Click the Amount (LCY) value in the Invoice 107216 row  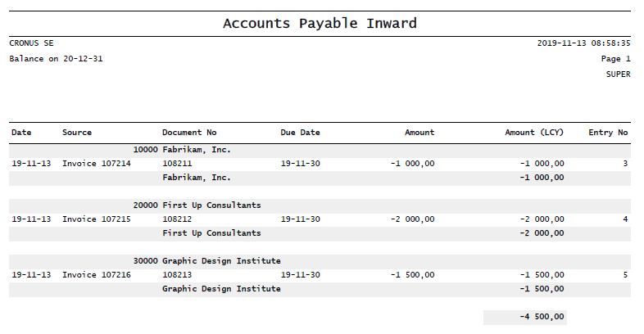click(542, 275)
